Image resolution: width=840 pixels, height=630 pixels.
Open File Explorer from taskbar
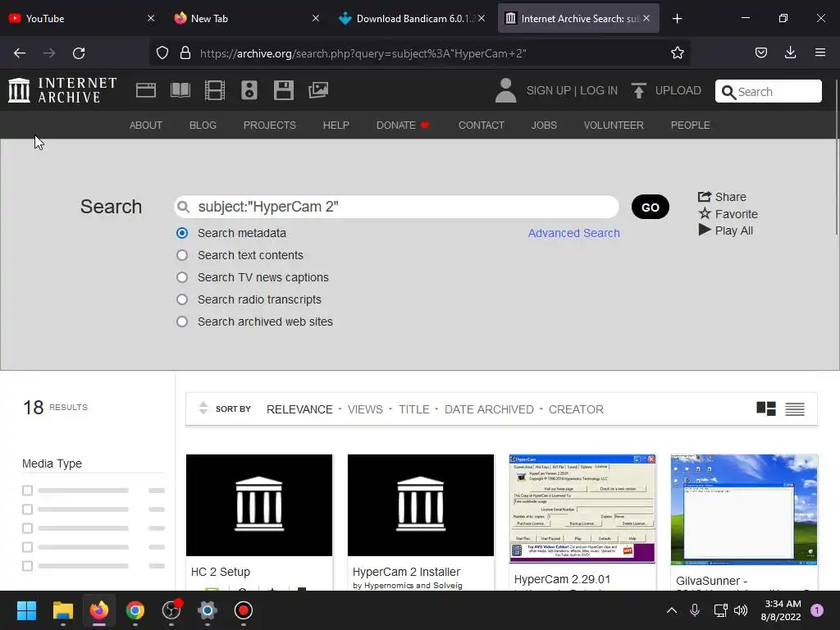point(62,610)
